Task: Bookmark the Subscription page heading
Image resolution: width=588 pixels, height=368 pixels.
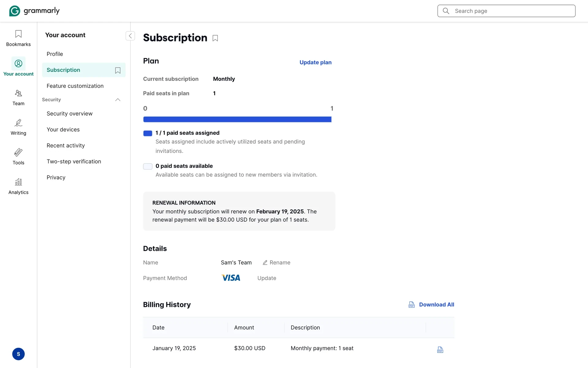Action: tap(215, 38)
